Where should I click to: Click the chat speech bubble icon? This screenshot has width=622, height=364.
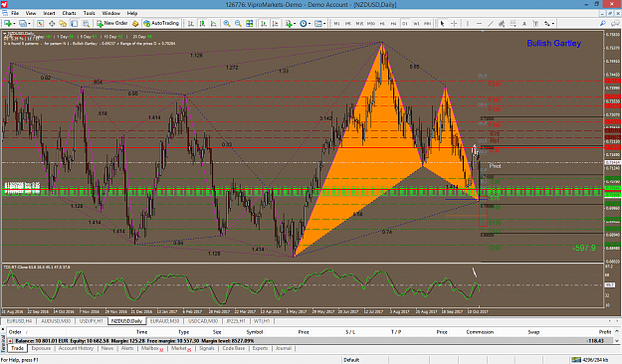[x=614, y=24]
